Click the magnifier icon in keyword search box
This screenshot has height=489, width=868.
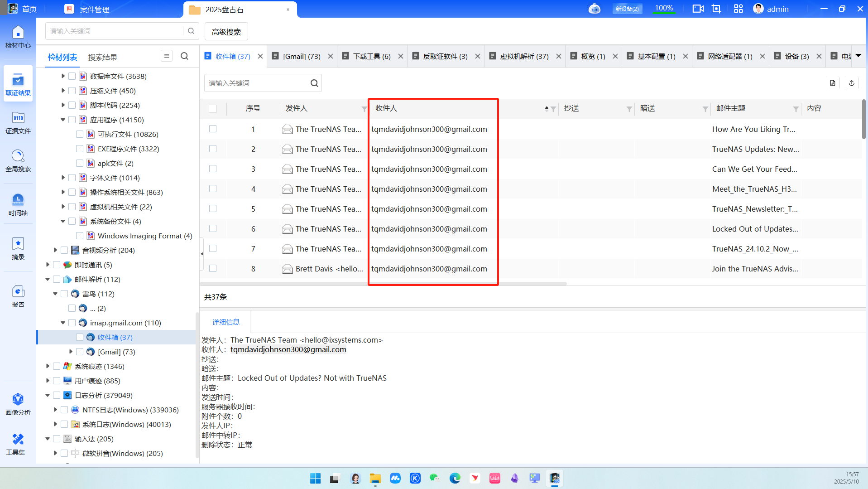[x=191, y=31]
